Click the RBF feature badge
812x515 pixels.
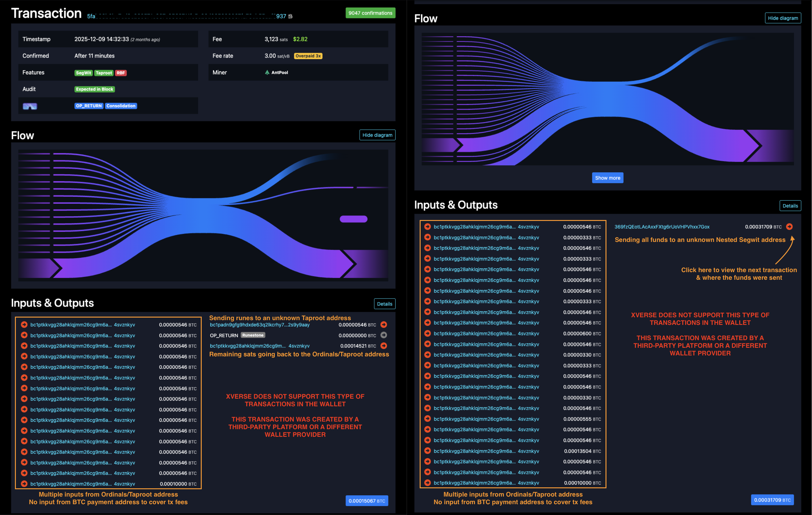121,72
